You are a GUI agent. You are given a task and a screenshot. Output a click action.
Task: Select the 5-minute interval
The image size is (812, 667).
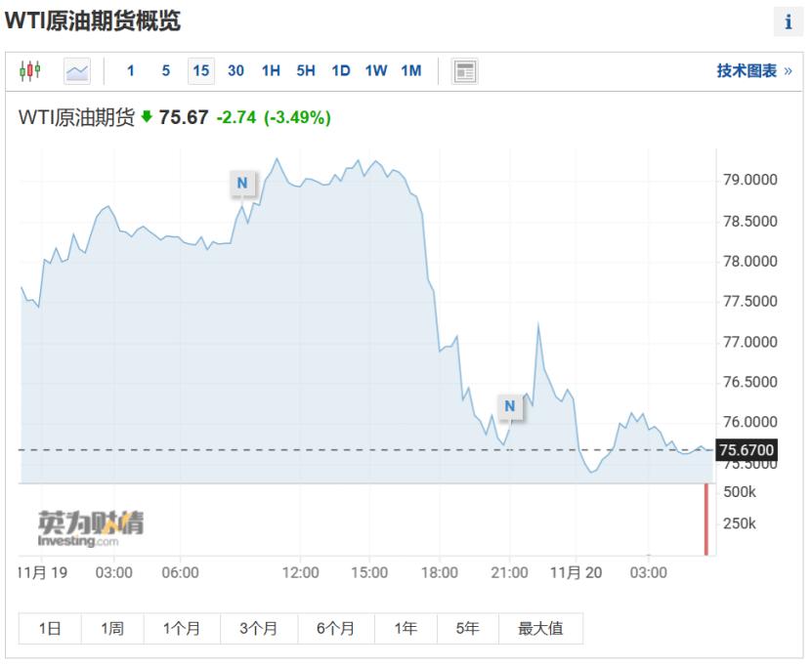166,70
